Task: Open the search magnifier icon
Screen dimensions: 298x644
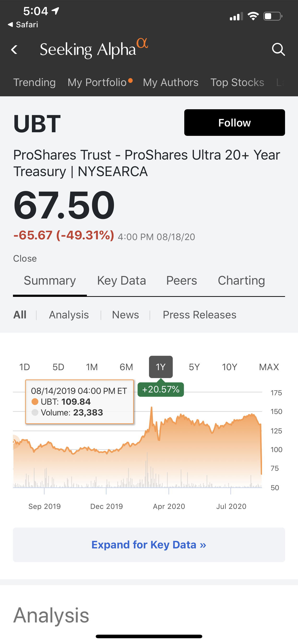Action: (278, 49)
